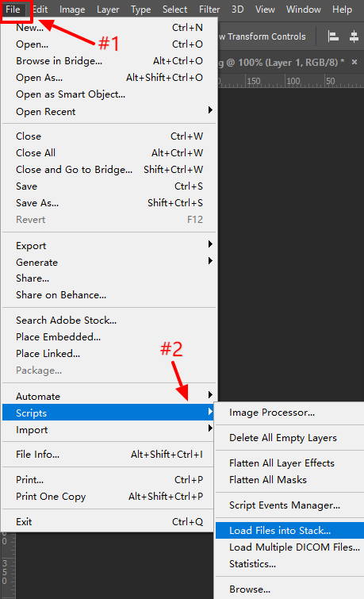Close the Layer 1 document tab
364x599 pixels.
click(x=354, y=62)
